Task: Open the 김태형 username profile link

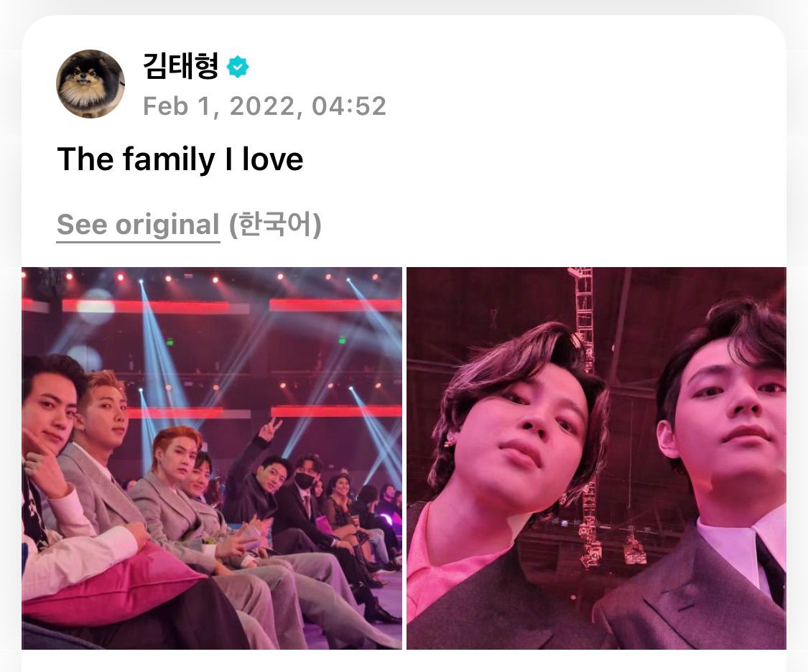Action: tap(181, 66)
